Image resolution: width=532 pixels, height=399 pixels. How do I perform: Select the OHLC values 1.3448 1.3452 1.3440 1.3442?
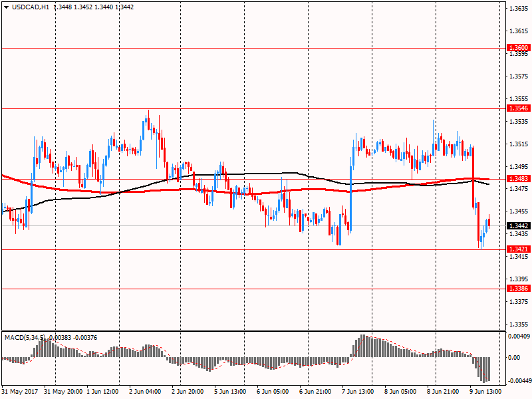pos(94,7)
